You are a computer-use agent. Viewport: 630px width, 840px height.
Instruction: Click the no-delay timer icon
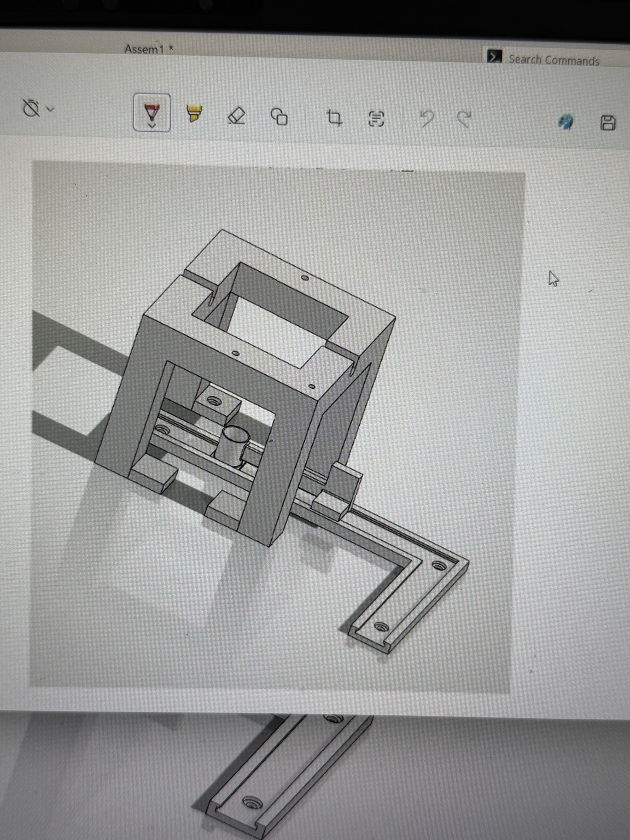coord(31,108)
